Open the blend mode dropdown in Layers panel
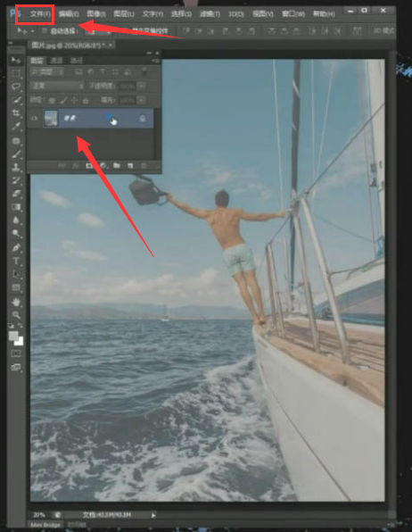Screen dimensions: 412x532 point(57,87)
